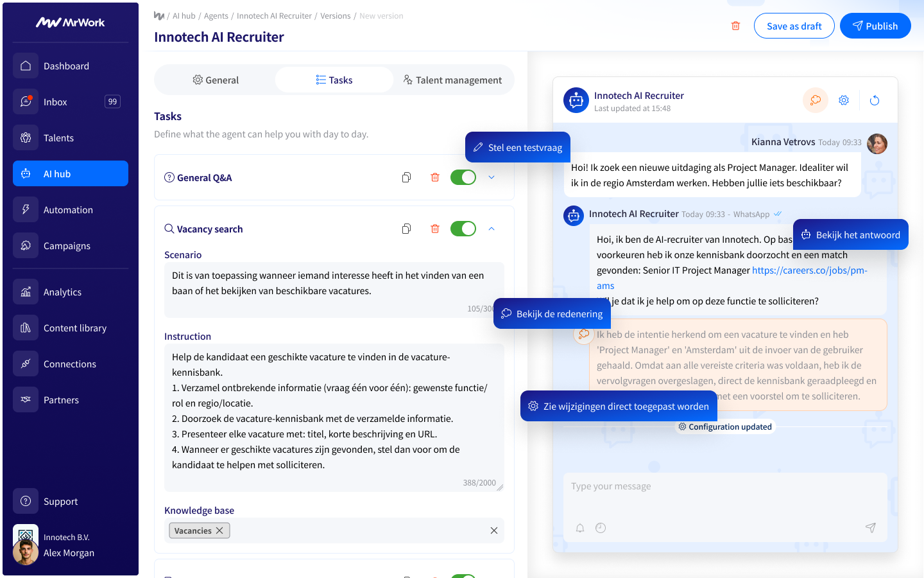
Task: Click the send message paper plane icon
Action: [870, 528]
